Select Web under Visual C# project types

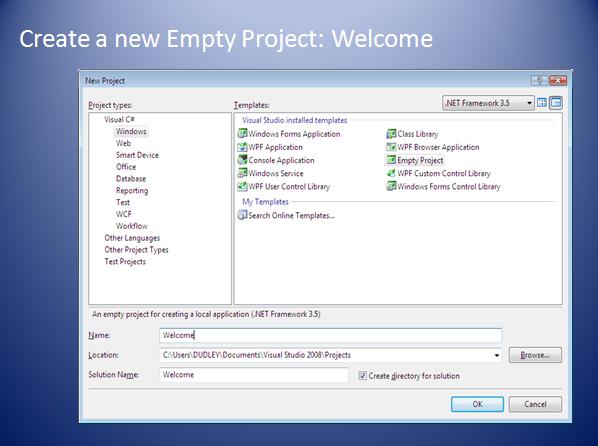click(123, 143)
